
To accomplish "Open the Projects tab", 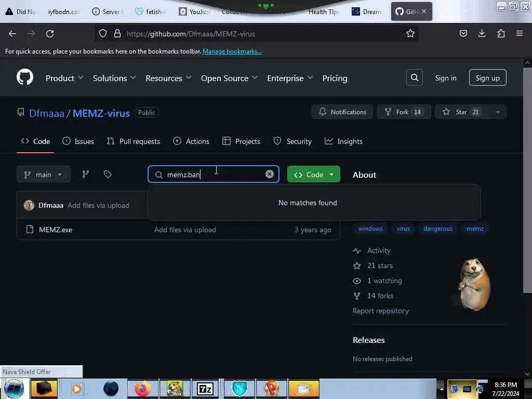I will [x=241, y=141].
